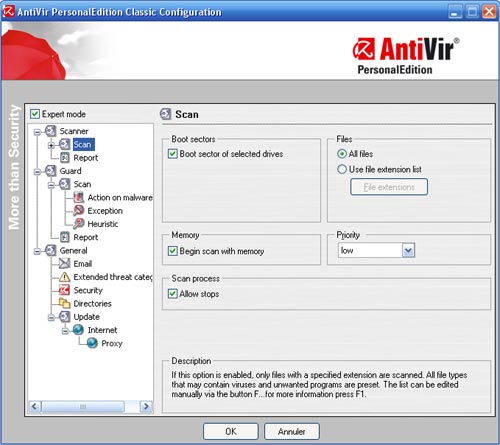This screenshot has width=500, height=445.
Task: Collapse the Internet tree node
Action: (x=65, y=331)
